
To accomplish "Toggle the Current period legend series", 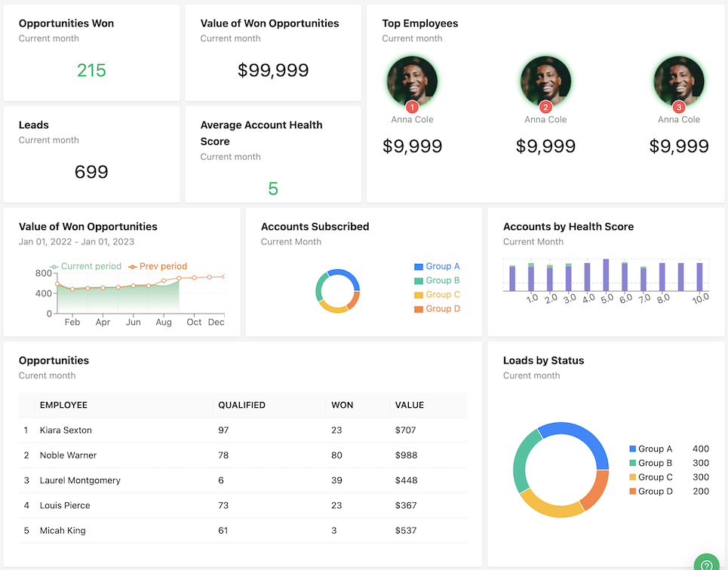I will [x=84, y=266].
